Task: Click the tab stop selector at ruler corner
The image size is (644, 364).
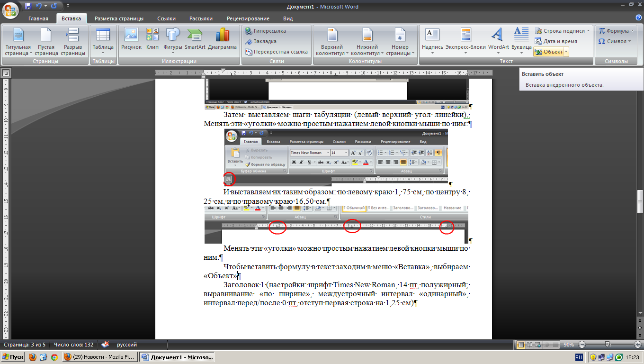Action: [x=6, y=73]
